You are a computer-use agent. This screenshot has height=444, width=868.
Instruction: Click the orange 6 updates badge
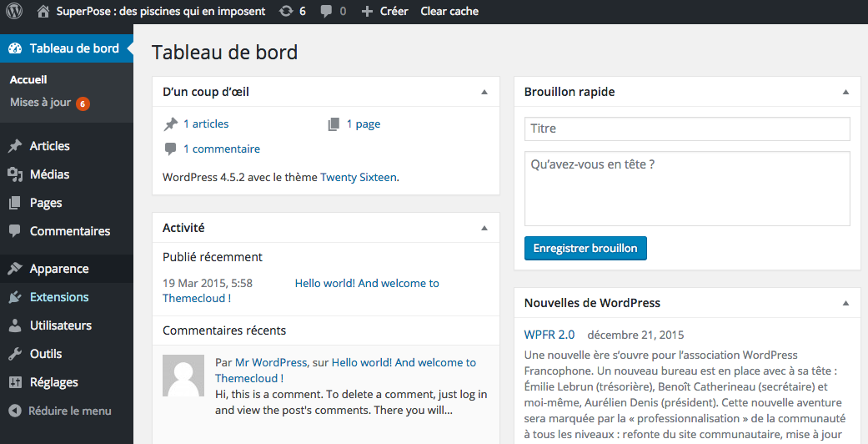83,103
